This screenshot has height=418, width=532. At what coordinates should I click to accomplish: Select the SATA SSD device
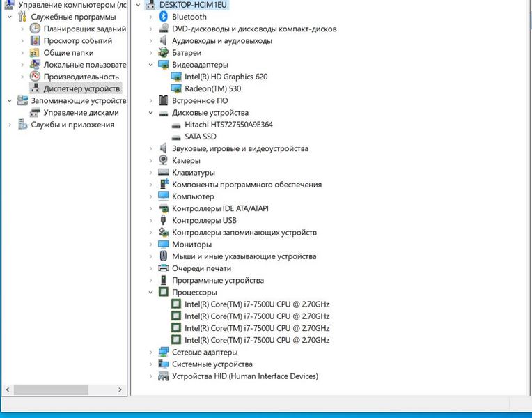click(200, 137)
